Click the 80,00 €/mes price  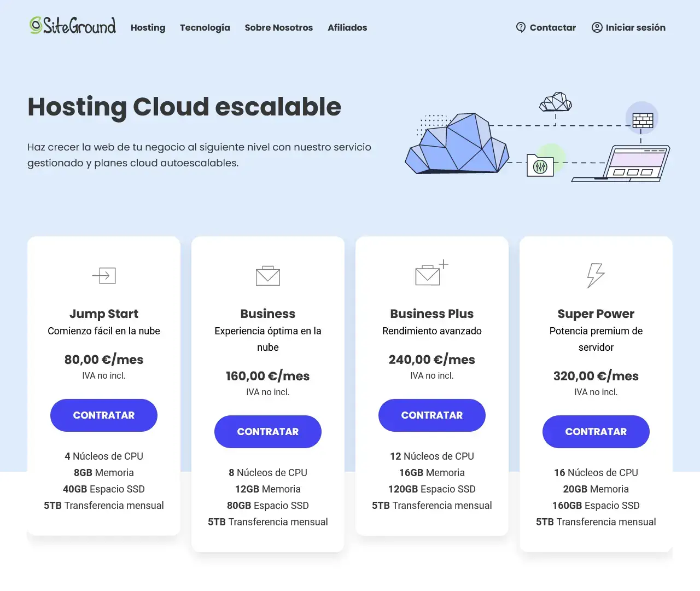(x=104, y=360)
